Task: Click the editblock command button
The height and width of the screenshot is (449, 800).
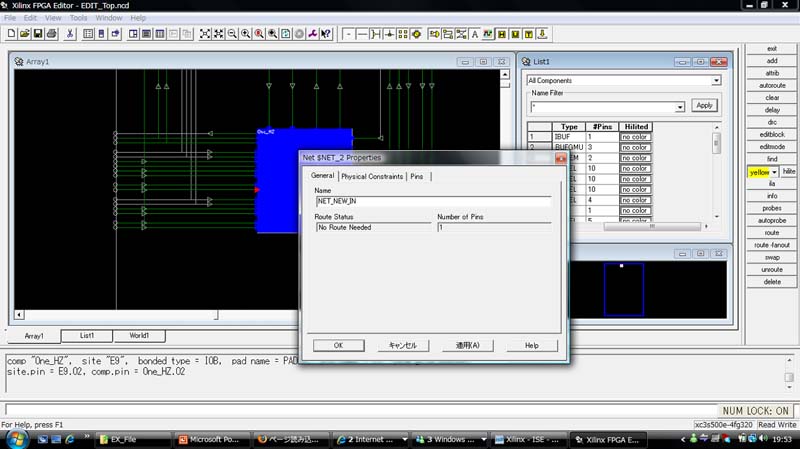Action: tap(772, 134)
